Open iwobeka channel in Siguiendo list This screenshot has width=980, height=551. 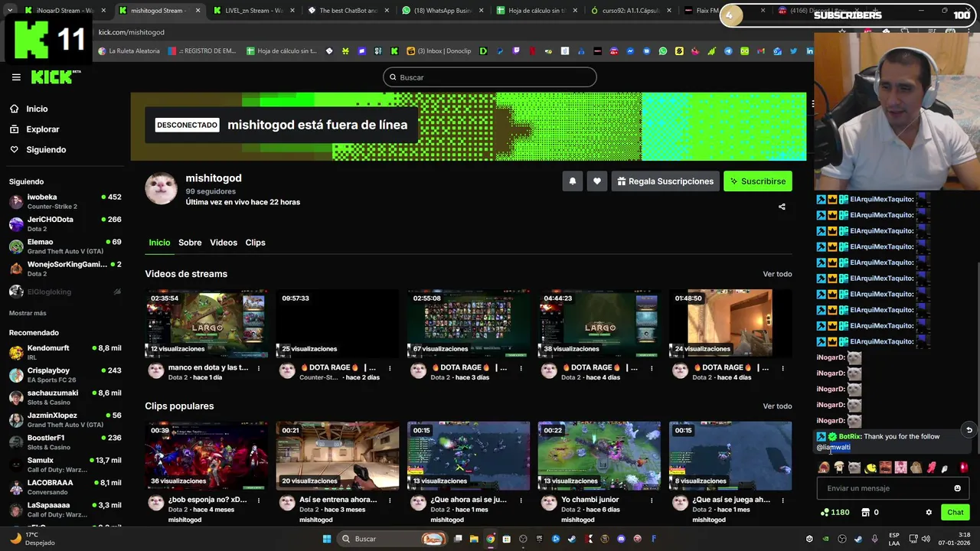[65, 201]
